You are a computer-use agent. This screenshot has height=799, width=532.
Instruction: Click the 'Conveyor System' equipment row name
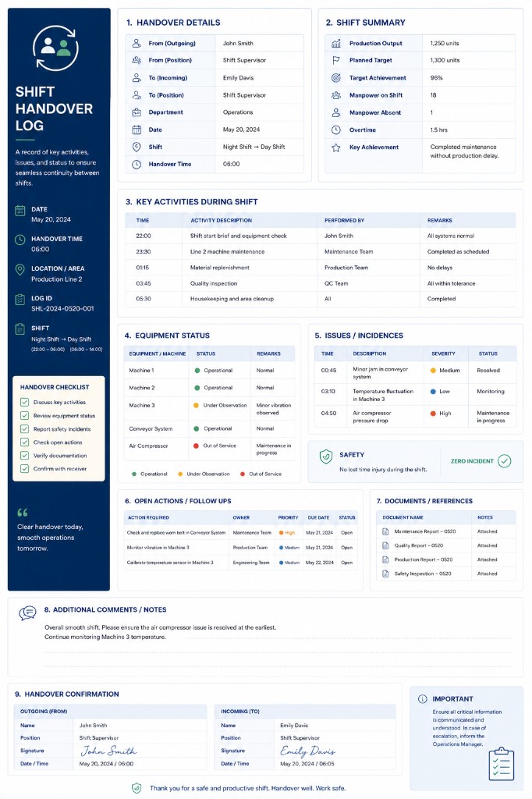pyautogui.click(x=151, y=428)
